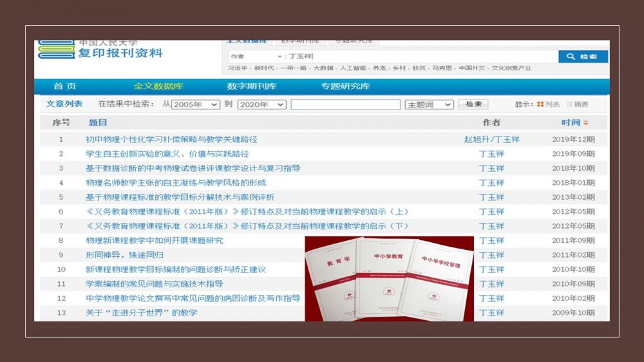This screenshot has height=362, width=644.
Task: Click the 时间 sort arrow icon
Action: click(x=586, y=123)
